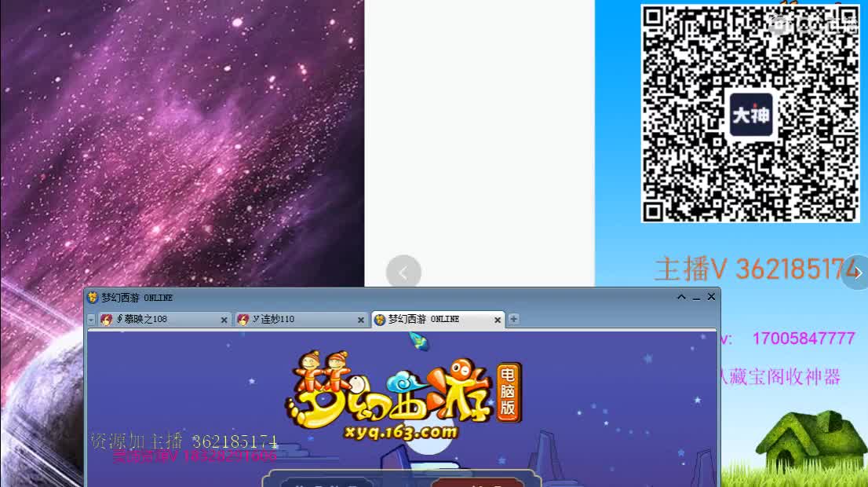This screenshot has height=487, width=868.
Task: Click the green grass house icon
Action: pos(811,441)
